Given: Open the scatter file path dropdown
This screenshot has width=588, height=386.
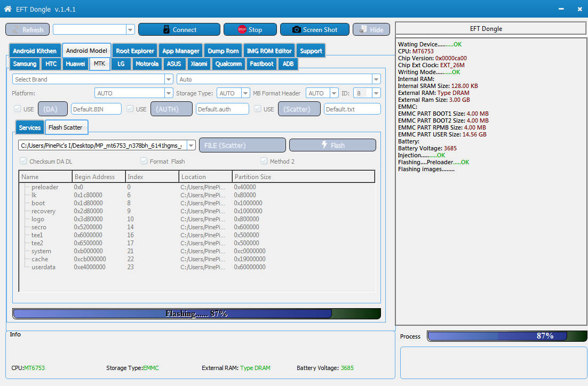Looking at the screenshot, I should click(191, 146).
